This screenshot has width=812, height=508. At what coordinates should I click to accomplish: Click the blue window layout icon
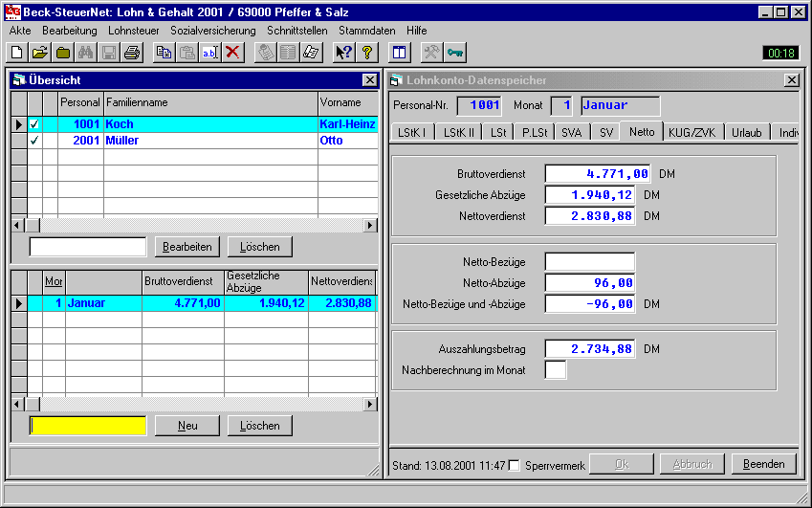coord(399,53)
